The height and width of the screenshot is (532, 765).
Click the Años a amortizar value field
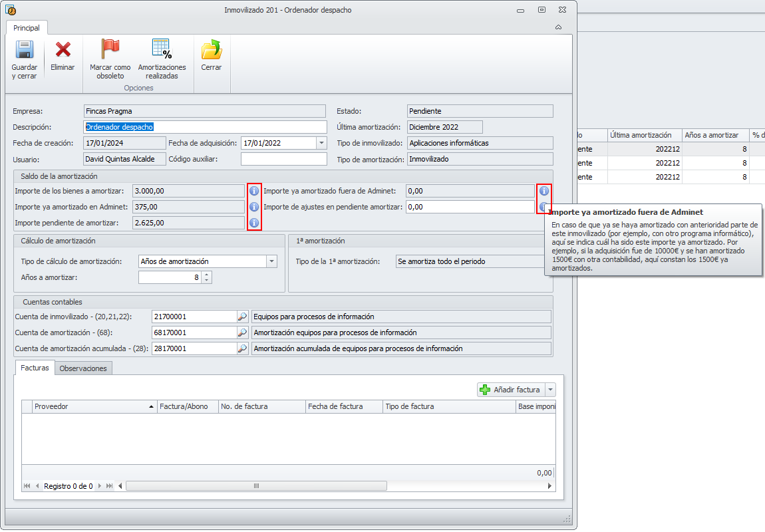click(x=170, y=277)
